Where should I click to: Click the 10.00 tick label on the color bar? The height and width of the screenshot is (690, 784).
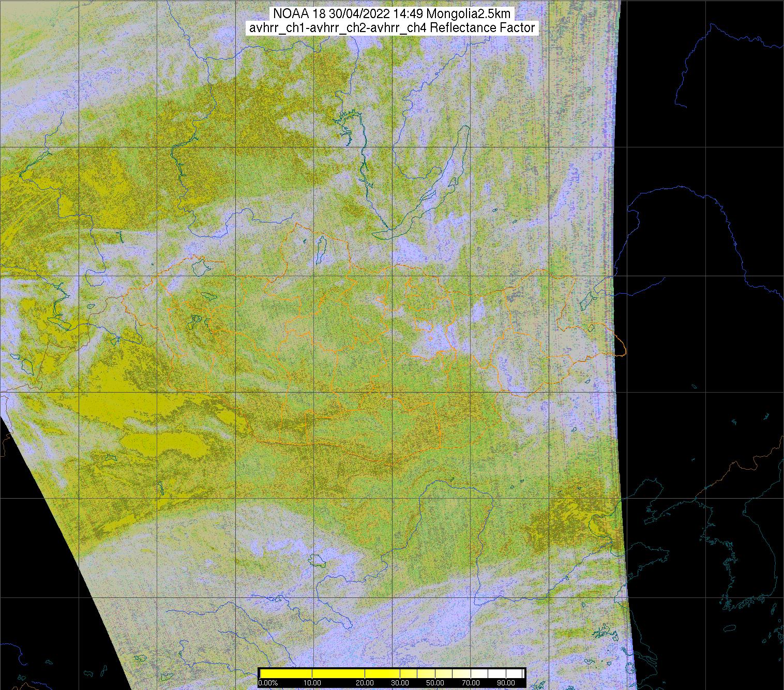point(312,683)
